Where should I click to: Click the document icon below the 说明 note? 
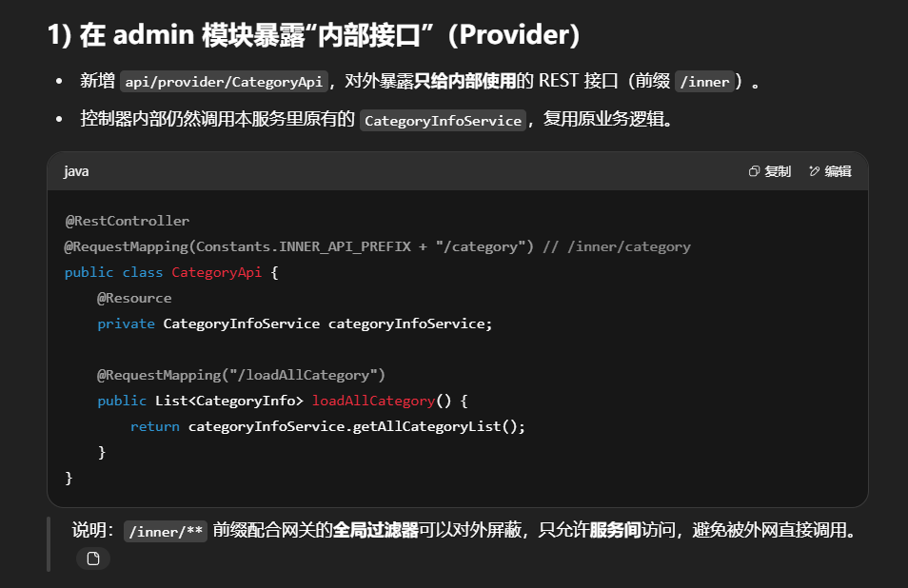(x=93, y=559)
